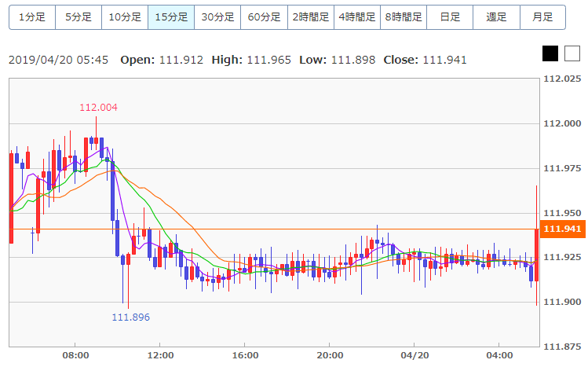Show the weekly 週足 chart
Image resolution: width=588 pixels, height=367 pixels.
click(496, 17)
